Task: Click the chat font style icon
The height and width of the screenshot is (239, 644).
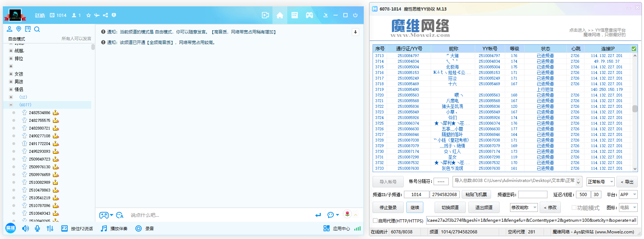Action: 120,215
